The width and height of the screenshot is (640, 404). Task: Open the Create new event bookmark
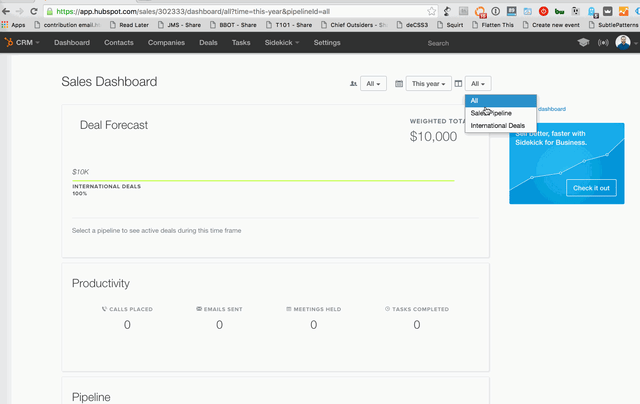click(551, 25)
